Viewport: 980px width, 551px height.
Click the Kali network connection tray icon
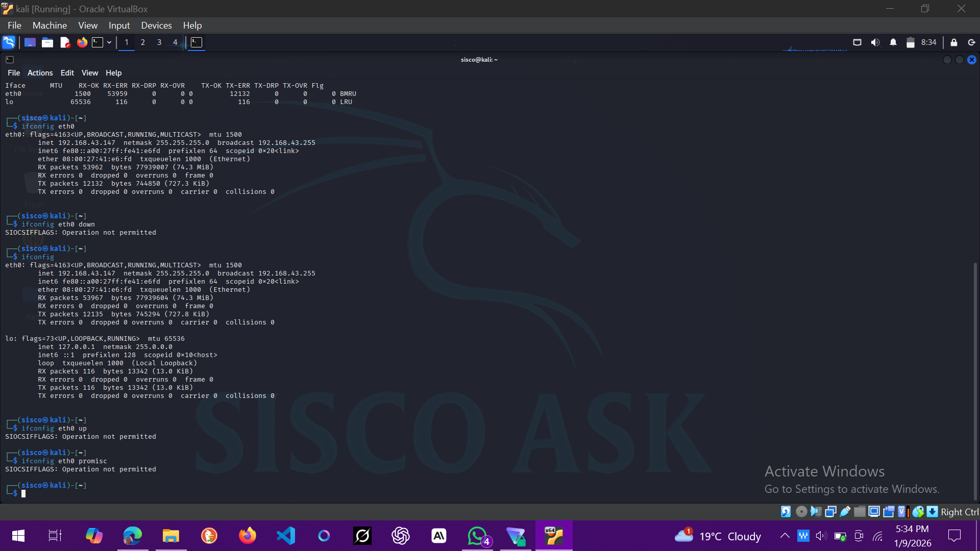pos(857,42)
